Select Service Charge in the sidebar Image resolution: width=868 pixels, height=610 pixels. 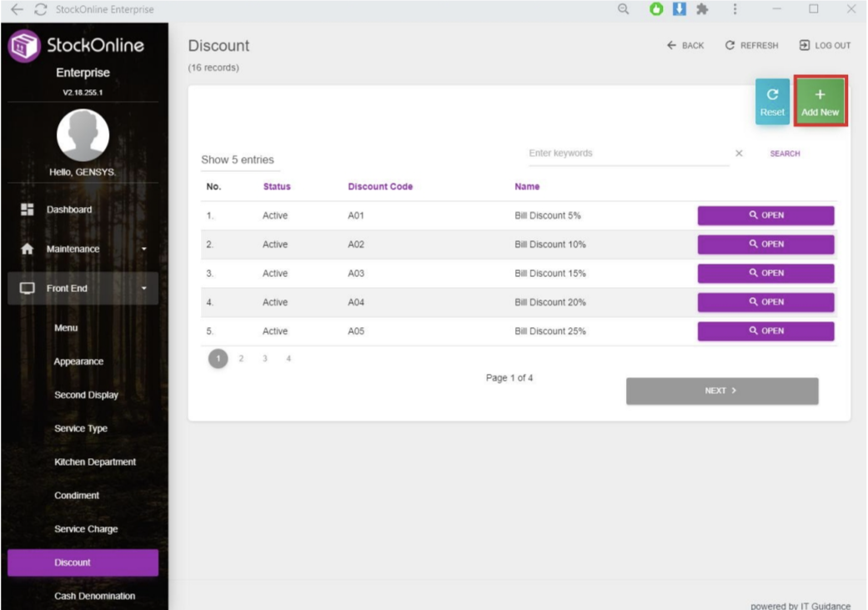[x=86, y=529]
